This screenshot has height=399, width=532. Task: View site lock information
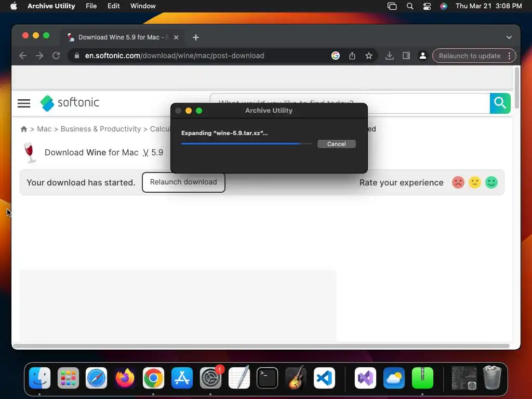[x=77, y=56]
